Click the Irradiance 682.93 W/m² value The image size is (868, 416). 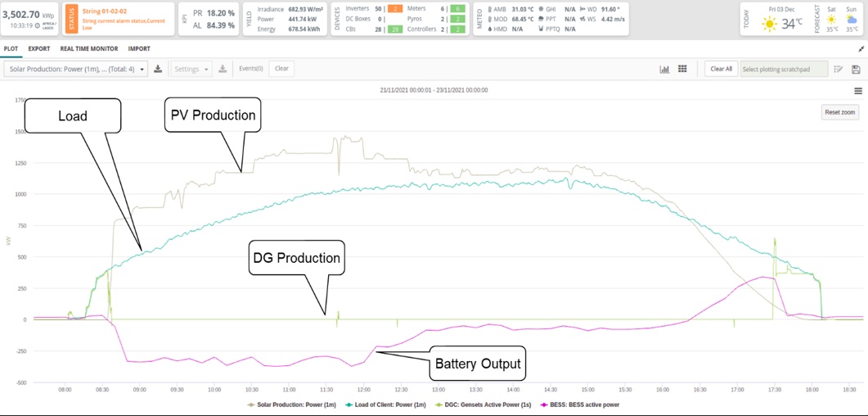[308, 9]
